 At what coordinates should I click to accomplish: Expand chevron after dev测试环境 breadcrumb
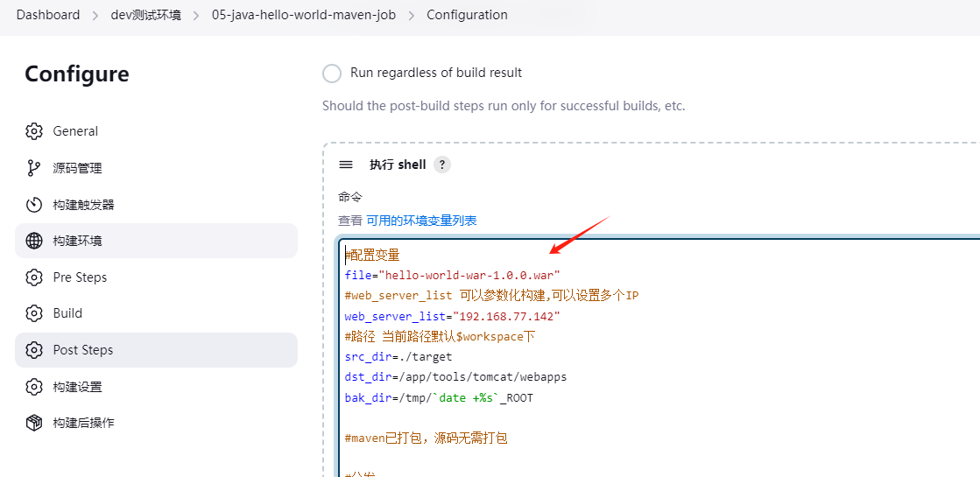tap(197, 15)
